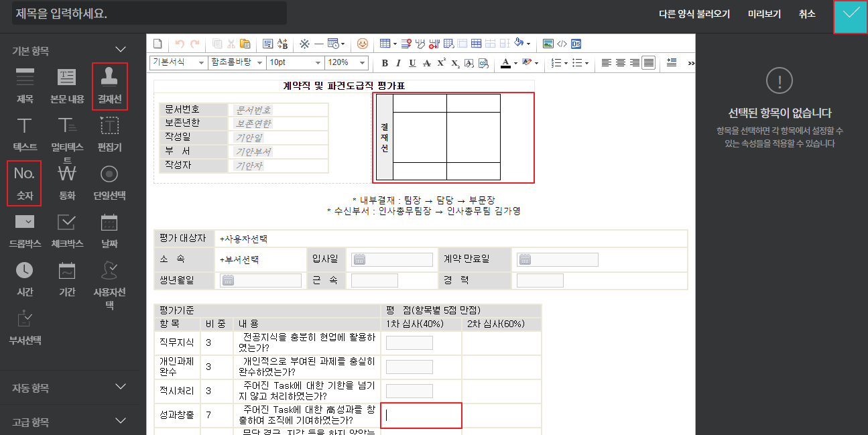Open HTML source code view
This screenshot has height=435, width=868.
pos(562,44)
